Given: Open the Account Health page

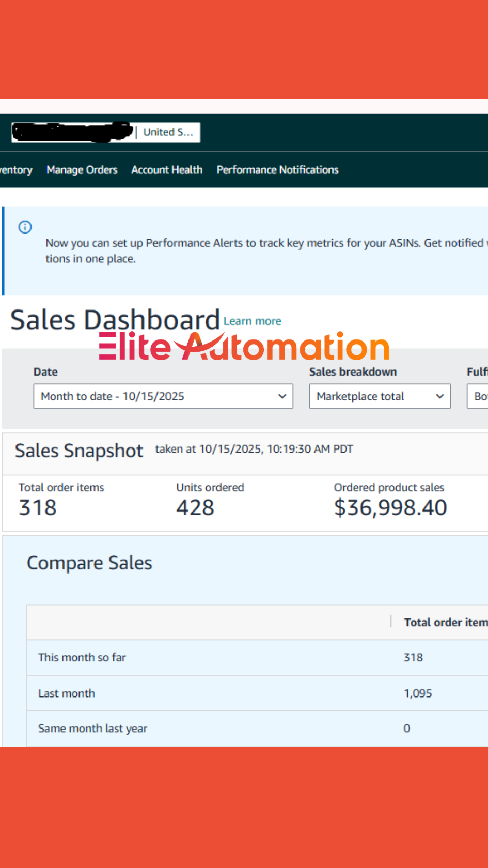Looking at the screenshot, I should 167,170.
